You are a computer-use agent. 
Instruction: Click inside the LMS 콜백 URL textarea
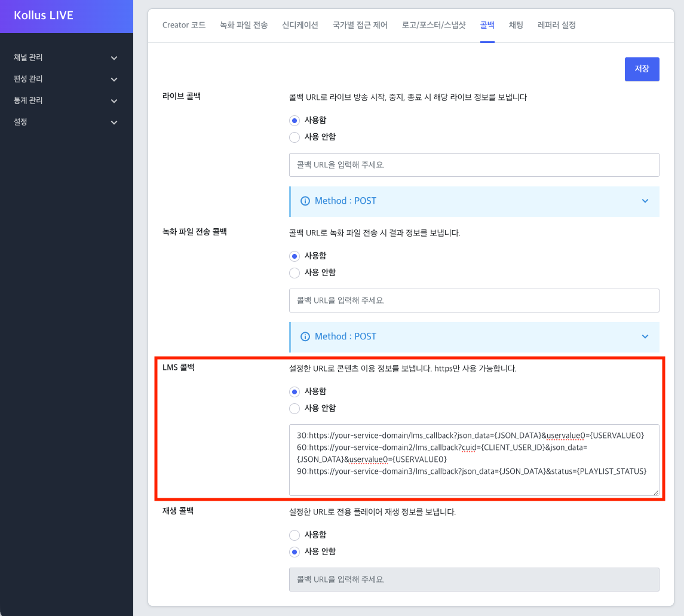[x=474, y=460]
